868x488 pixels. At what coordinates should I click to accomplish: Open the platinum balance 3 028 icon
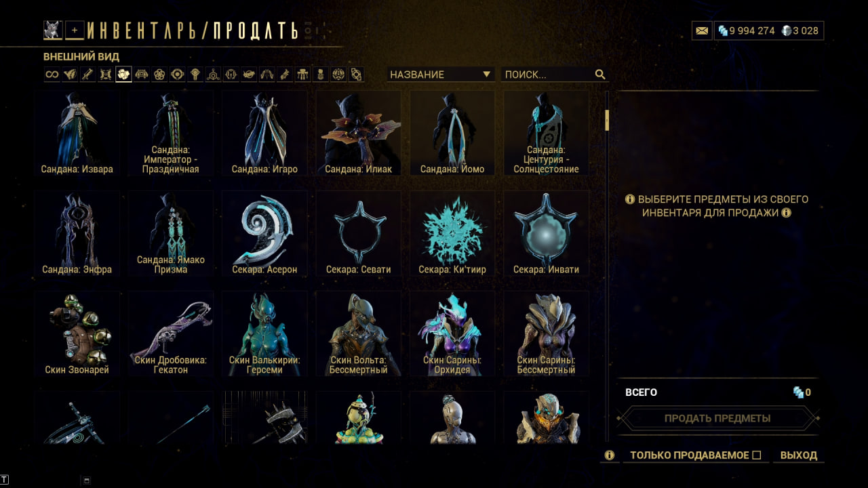coord(786,30)
